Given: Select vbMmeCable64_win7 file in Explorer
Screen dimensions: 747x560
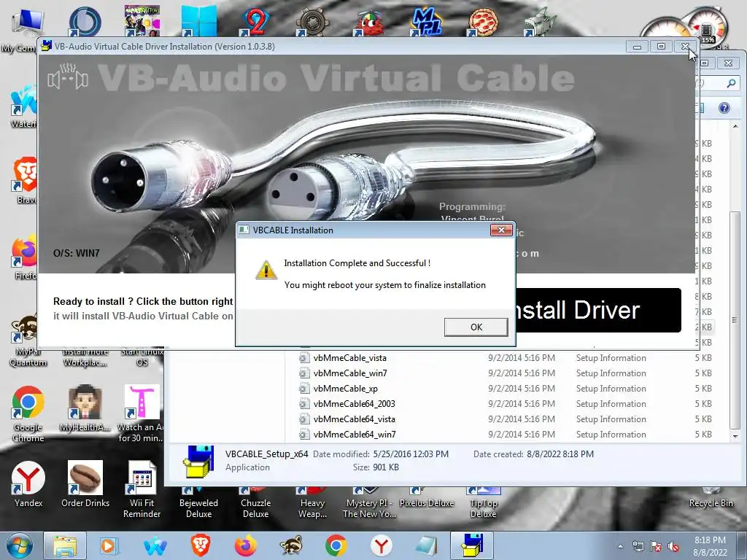Looking at the screenshot, I should click(x=355, y=435).
